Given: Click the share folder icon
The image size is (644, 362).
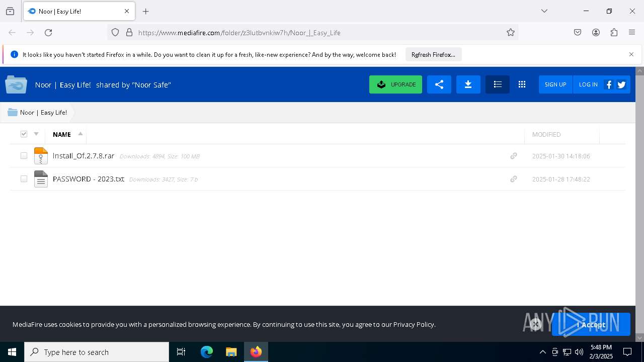Looking at the screenshot, I should click(x=439, y=84).
